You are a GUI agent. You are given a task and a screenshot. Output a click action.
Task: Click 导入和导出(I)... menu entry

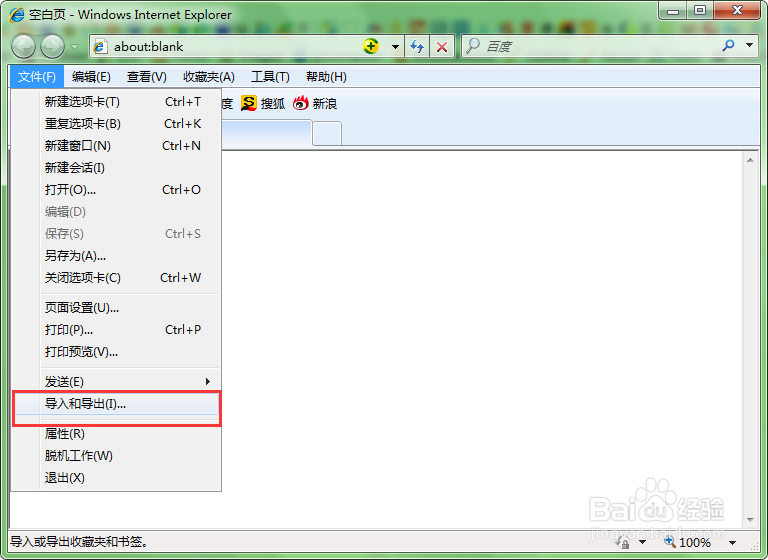(x=116, y=404)
